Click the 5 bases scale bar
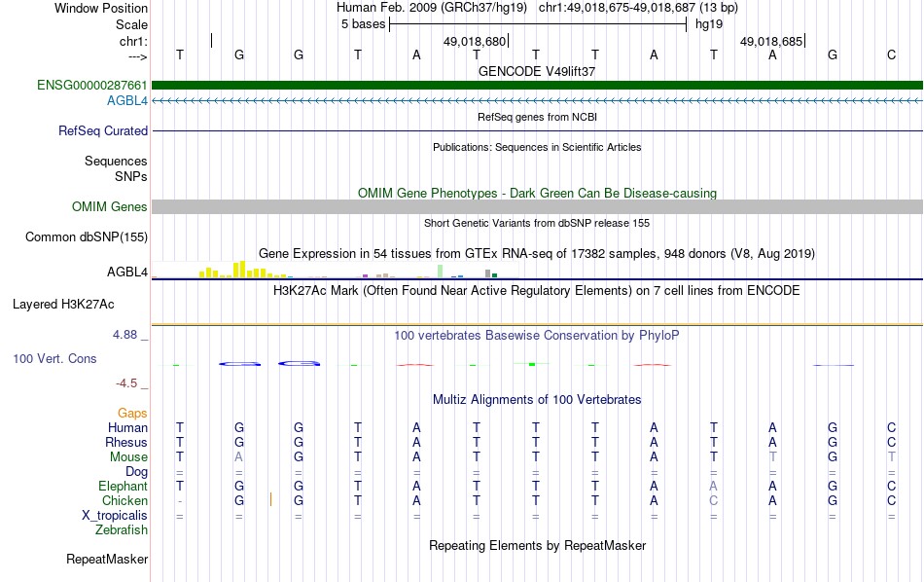Viewport: 924px width, 582px height. 538,24
